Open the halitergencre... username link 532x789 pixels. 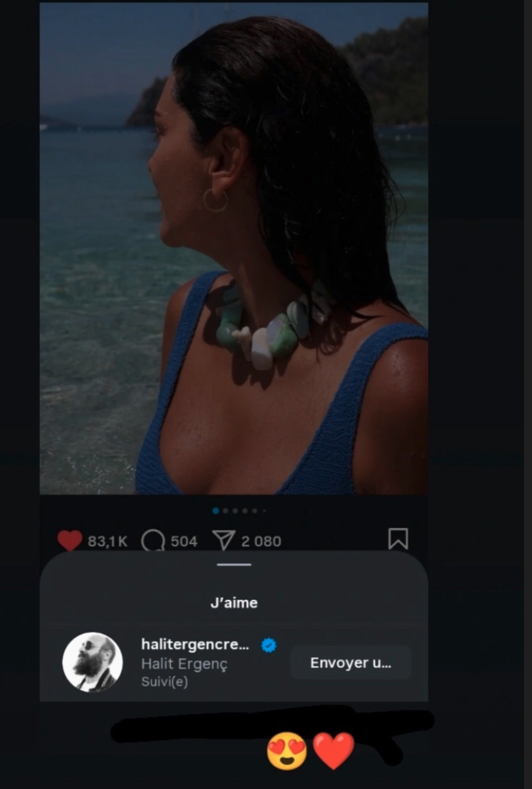click(x=194, y=644)
